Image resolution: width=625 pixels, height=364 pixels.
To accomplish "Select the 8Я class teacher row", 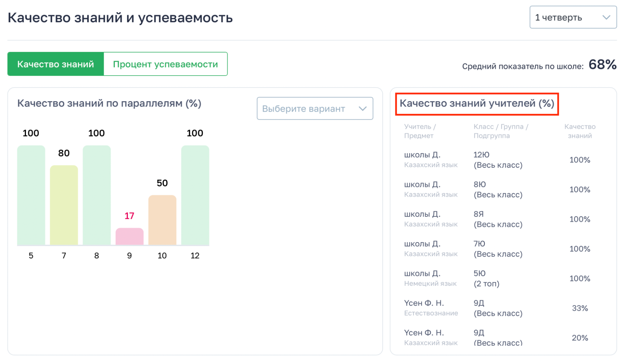I will point(498,219).
